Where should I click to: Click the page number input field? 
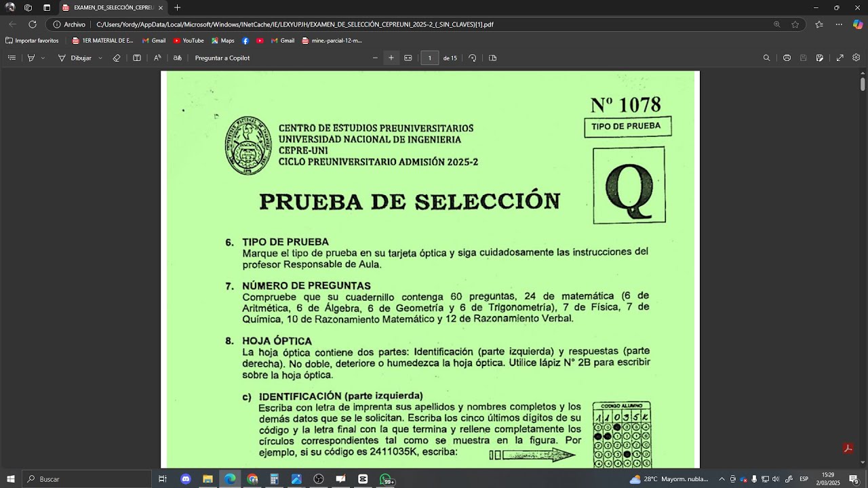pos(429,58)
